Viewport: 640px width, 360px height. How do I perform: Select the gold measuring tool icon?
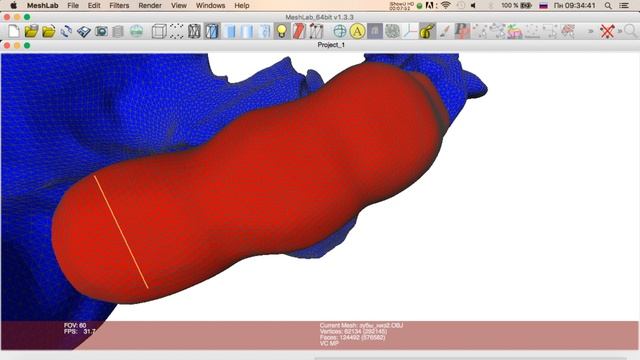click(427, 31)
